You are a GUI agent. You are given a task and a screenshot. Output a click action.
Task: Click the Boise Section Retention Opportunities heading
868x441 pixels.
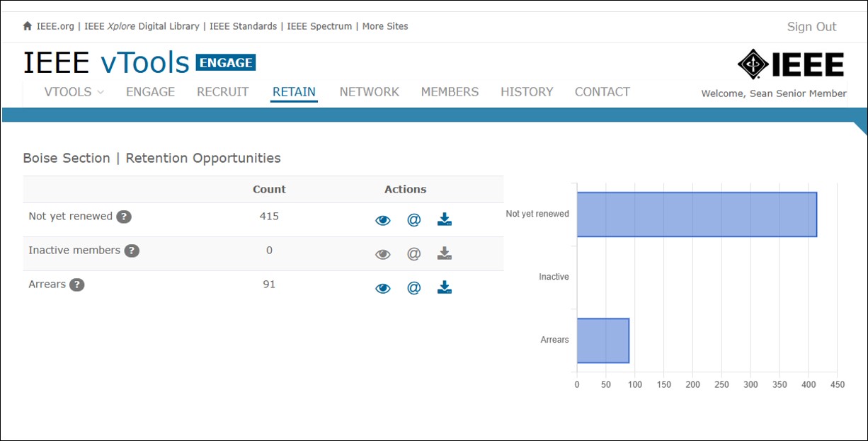[152, 158]
